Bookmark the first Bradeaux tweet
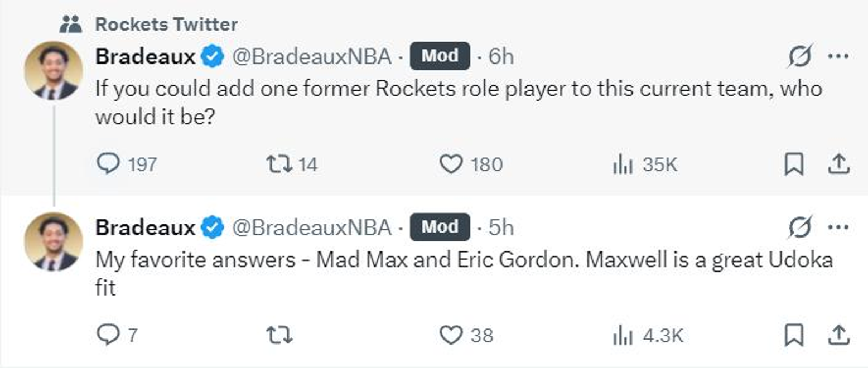868x368 pixels. point(793,164)
